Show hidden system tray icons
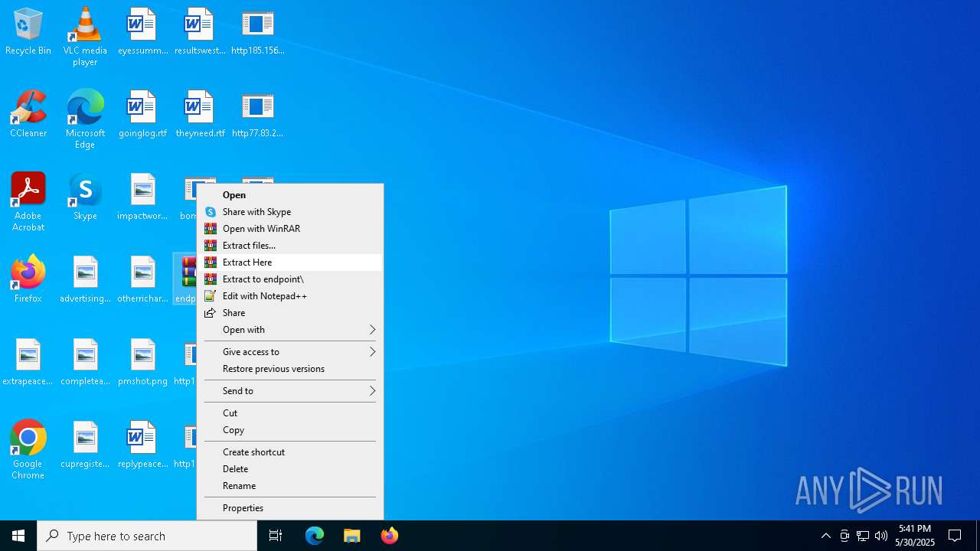 (x=825, y=536)
